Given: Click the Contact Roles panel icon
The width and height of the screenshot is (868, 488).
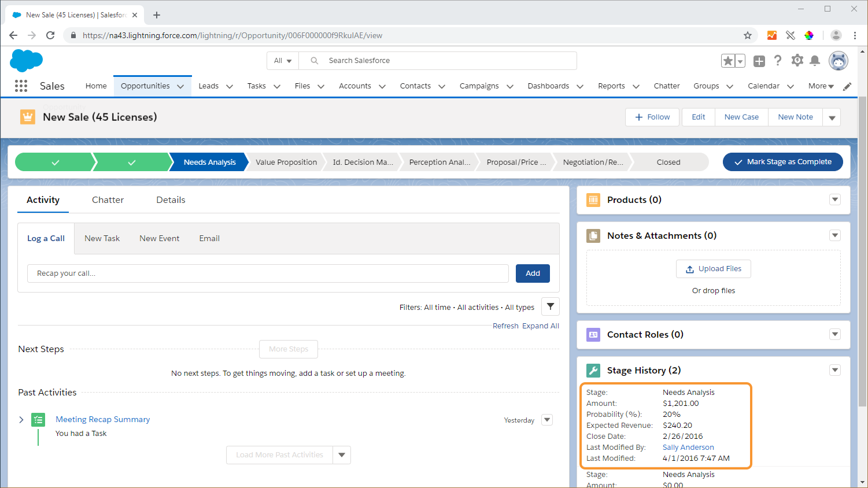Looking at the screenshot, I should tap(593, 335).
